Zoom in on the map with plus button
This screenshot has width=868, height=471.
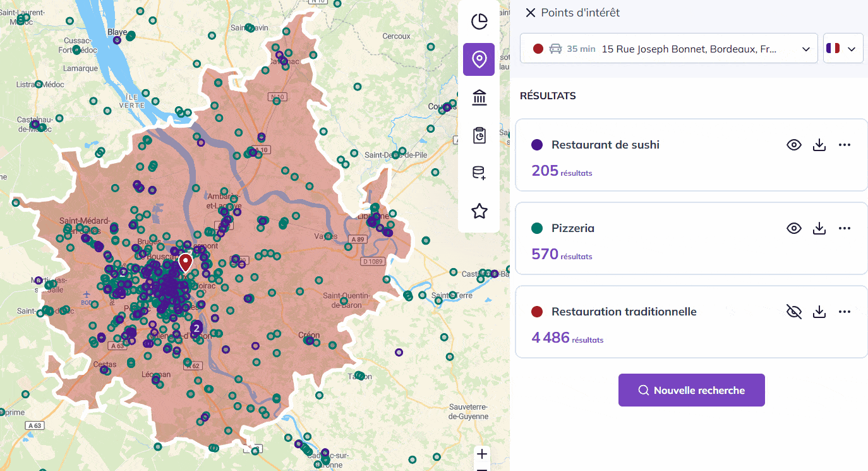[x=482, y=454]
